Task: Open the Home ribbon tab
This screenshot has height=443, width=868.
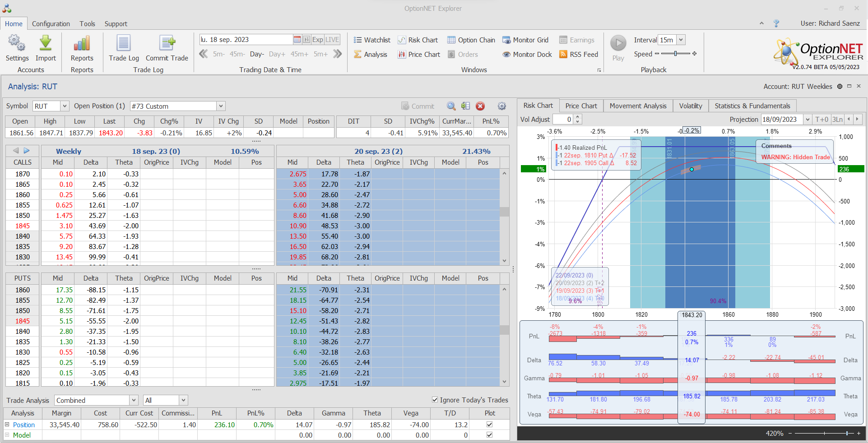Action: [14, 23]
